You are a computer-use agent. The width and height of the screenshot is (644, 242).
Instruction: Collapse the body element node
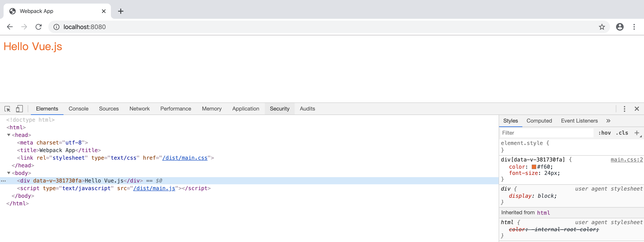[x=9, y=173]
